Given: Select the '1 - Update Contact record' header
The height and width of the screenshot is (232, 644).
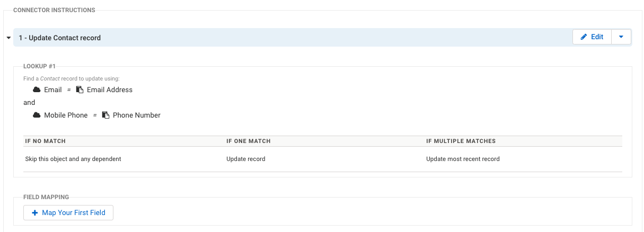Looking at the screenshot, I should coord(322,38).
